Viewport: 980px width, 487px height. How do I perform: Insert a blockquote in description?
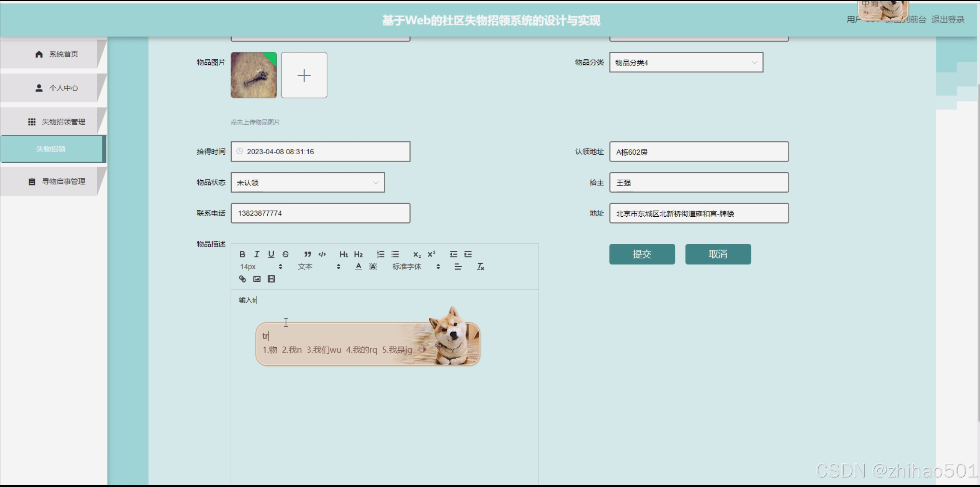(308, 254)
